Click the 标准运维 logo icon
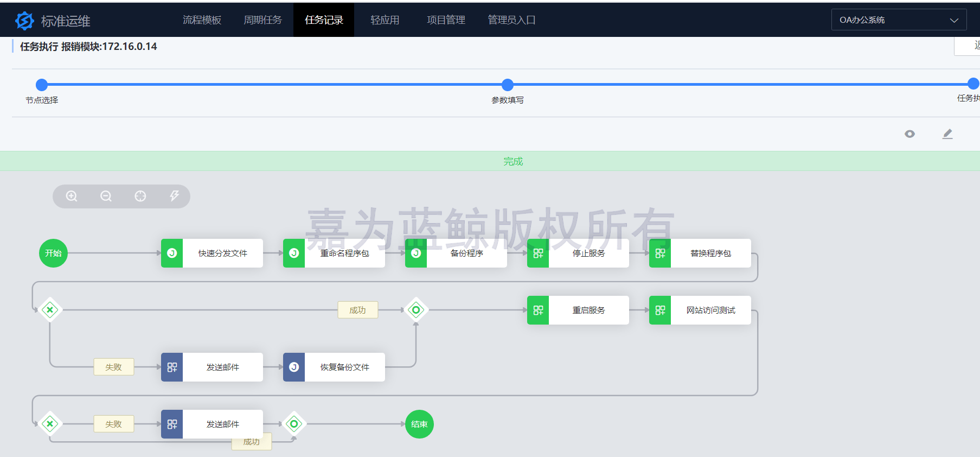The image size is (980, 457). point(24,21)
